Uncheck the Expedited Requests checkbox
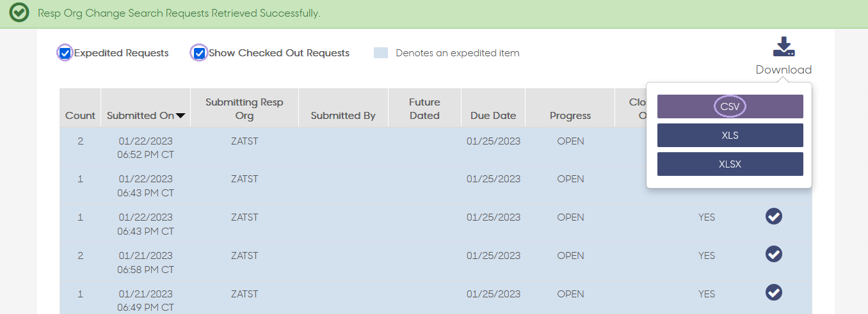The width and height of the screenshot is (868, 314). (x=65, y=53)
